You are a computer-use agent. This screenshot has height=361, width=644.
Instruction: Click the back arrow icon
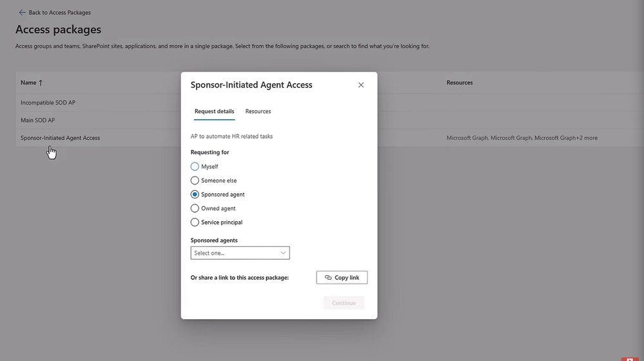coord(22,12)
